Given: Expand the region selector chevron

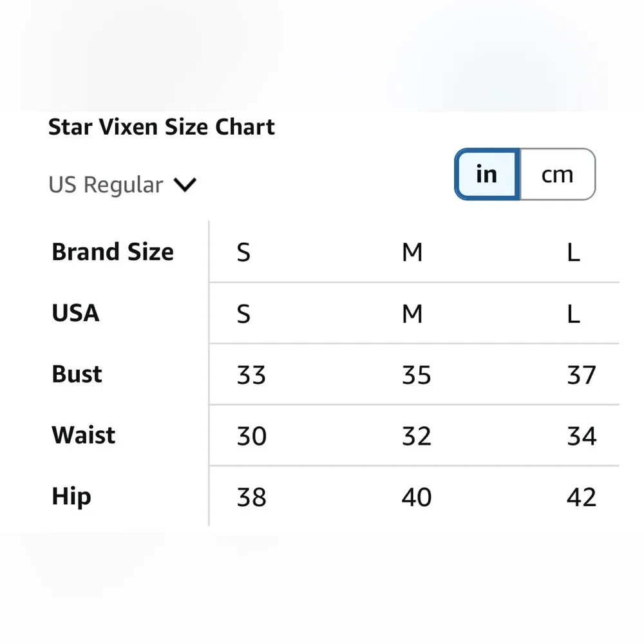Looking at the screenshot, I should click(185, 185).
